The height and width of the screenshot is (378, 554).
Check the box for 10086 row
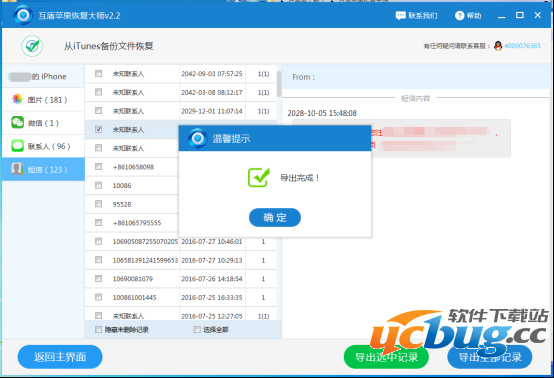[99, 185]
